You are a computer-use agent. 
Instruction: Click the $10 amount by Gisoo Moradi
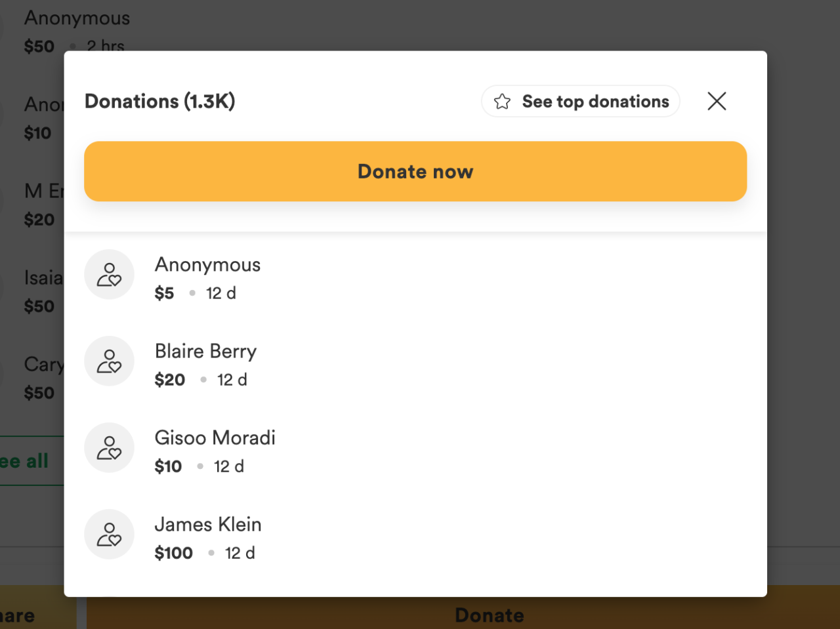168,466
